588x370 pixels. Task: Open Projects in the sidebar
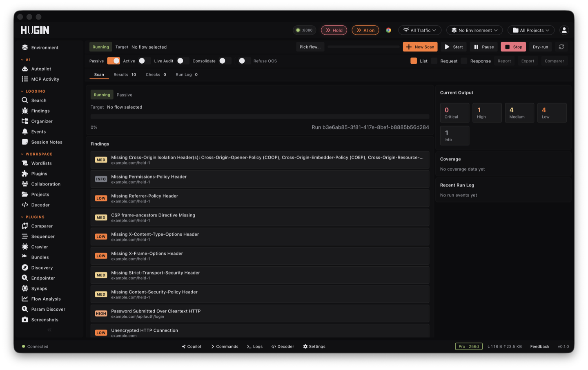pyautogui.click(x=36, y=194)
